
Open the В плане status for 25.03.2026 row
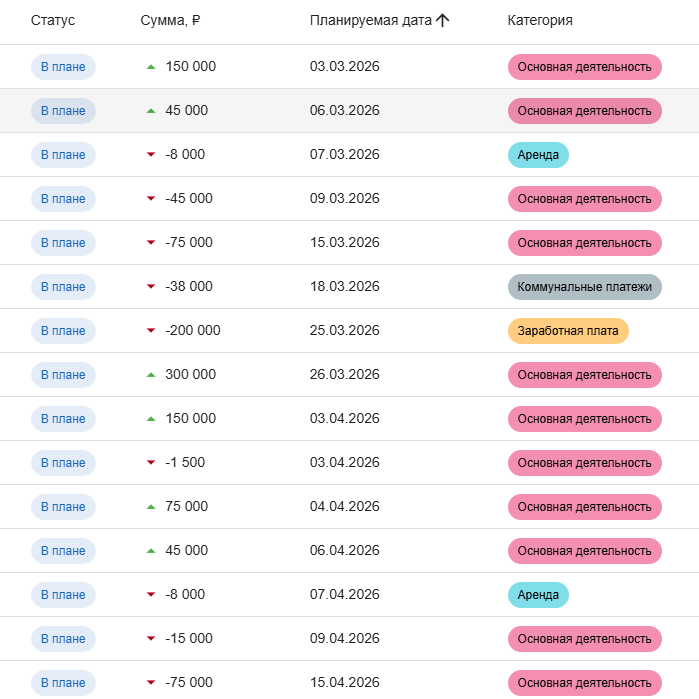pyautogui.click(x=63, y=331)
